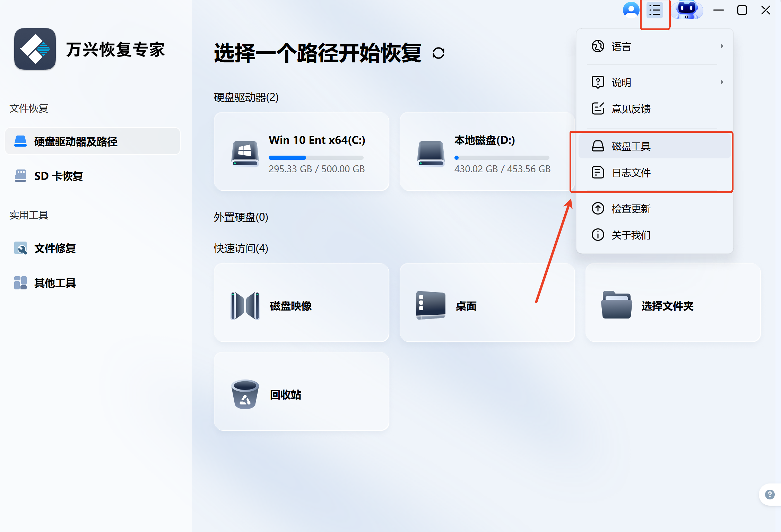Expand the 说明 submenu arrow
781x532 pixels.
[722, 82]
